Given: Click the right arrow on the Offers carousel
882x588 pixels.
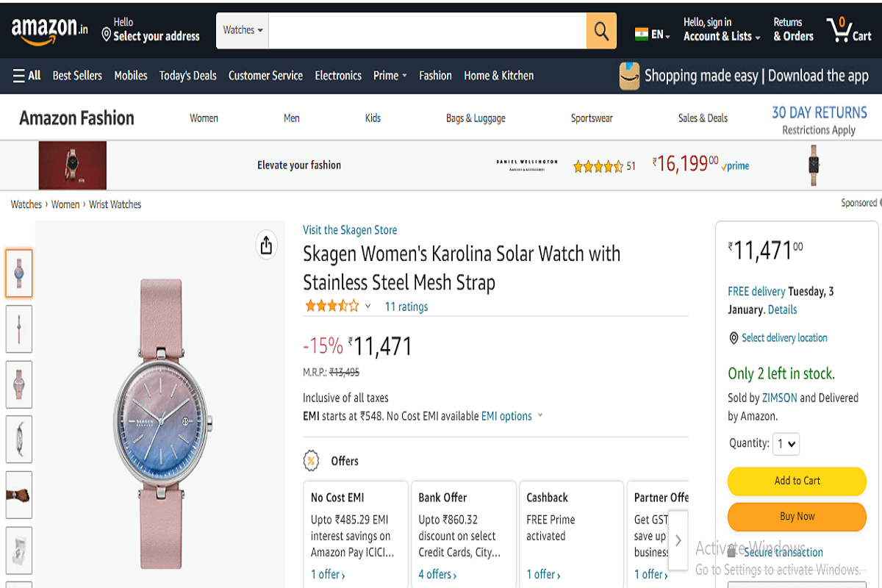Looking at the screenshot, I should 677,540.
